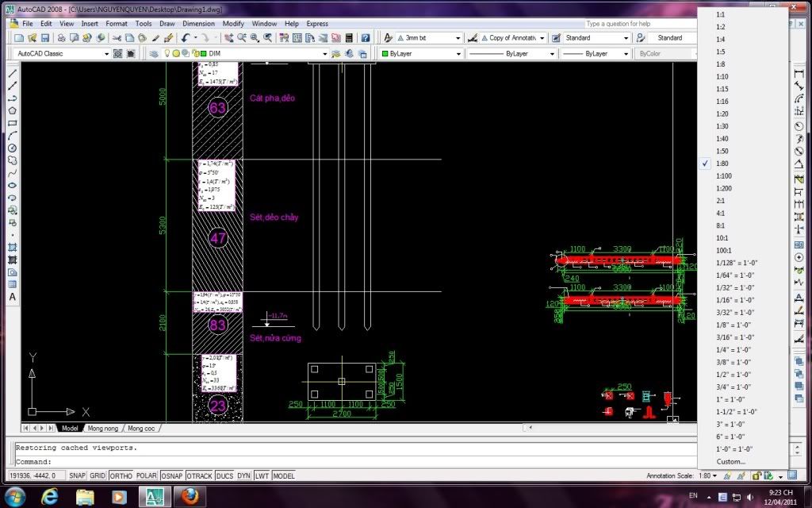Select the Spline tool
812x508 pixels.
13,172
